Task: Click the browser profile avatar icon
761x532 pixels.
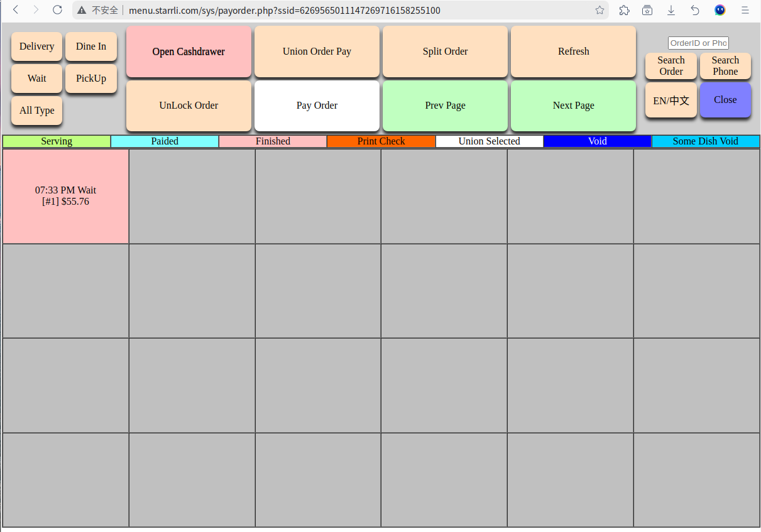Action: point(720,10)
